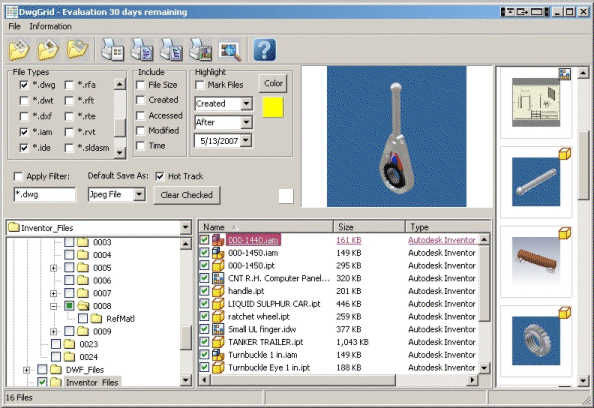Image resolution: width=594 pixels, height=408 pixels.
Task: Click the 0008 folder icon in tree
Action: coord(83,306)
